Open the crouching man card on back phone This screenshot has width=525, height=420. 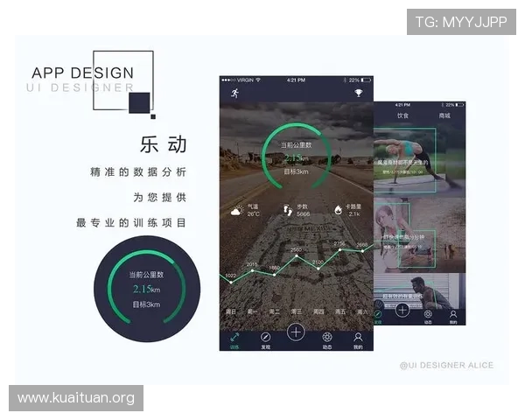[x=419, y=290]
